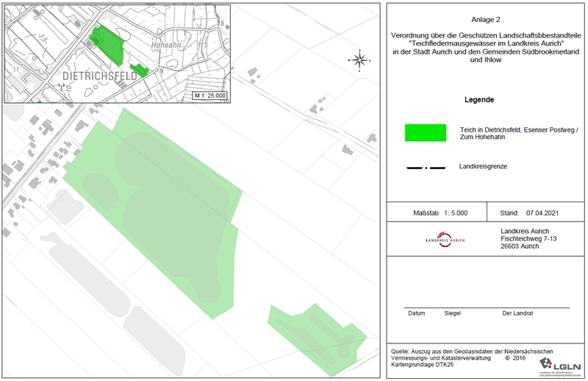Click the Datum signature line label
The width and height of the screenshot is (588, 381).
click(x=417, y=313)
